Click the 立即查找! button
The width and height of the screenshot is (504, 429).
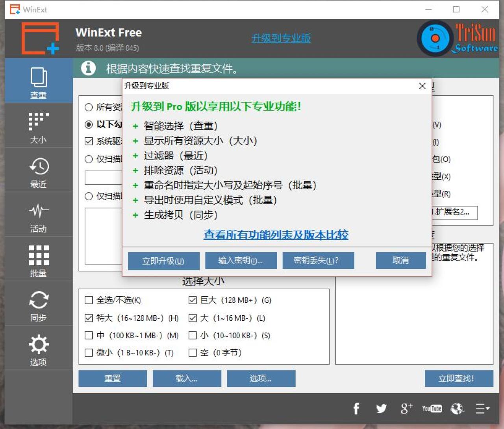coord(459,379)
